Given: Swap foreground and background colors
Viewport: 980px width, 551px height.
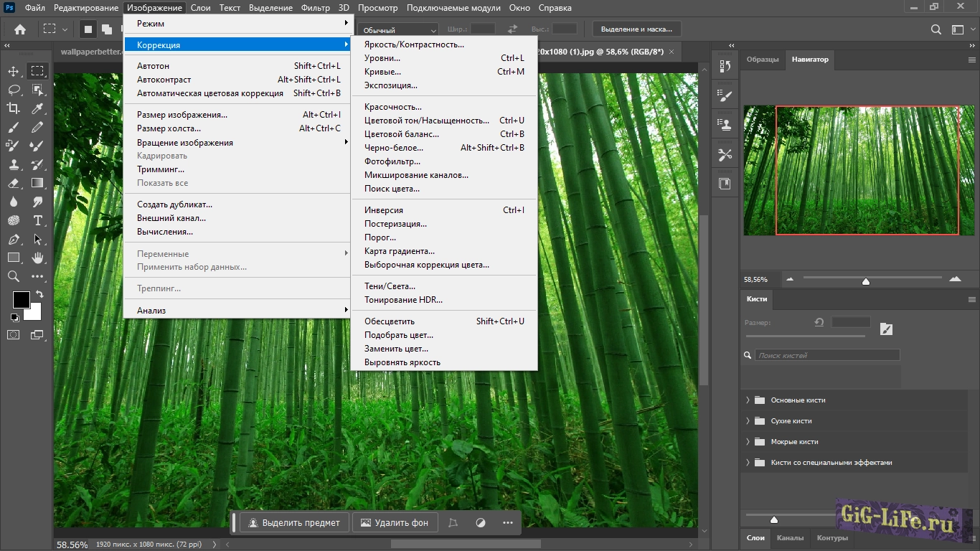Looking at the screenshot, I should (39, 294).
